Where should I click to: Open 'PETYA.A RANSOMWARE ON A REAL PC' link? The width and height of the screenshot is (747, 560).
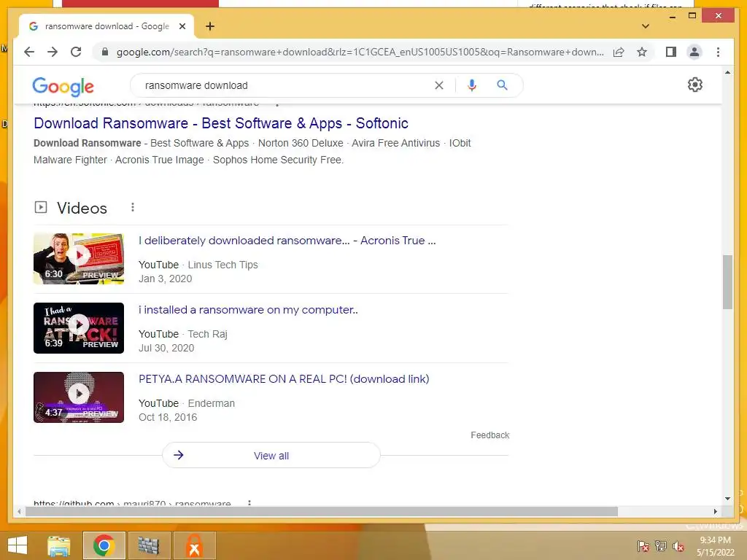click(284, 379)
